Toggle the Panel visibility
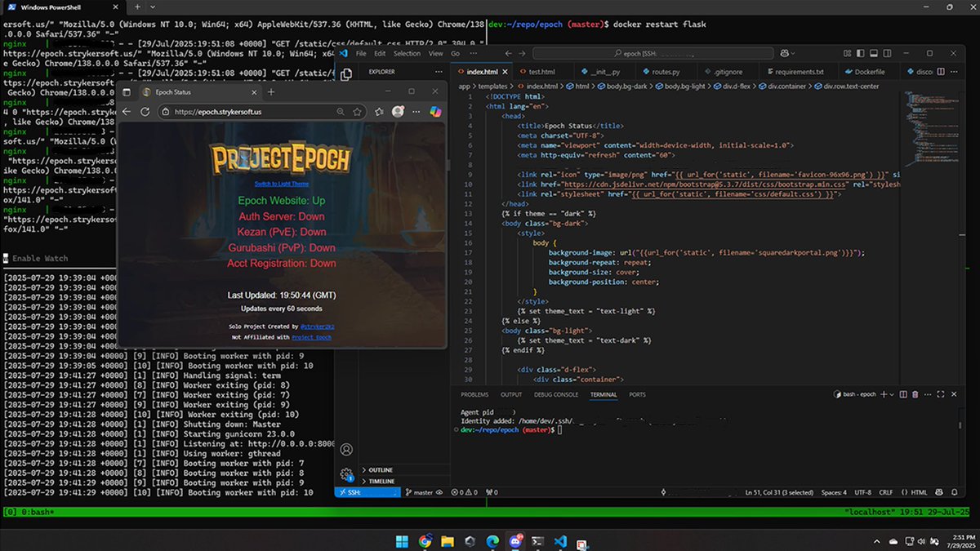The image size is (980, 551). [x=873, y=51]
